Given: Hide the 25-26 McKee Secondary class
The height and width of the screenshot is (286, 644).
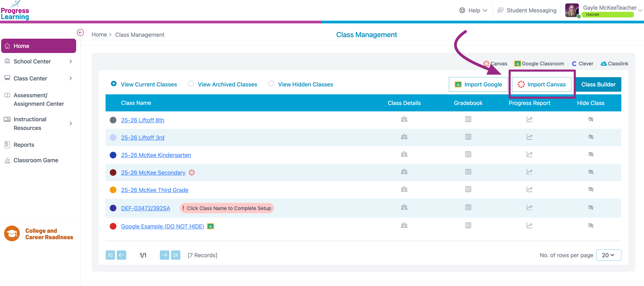Looking at the screenshot, I should (590, 172).
